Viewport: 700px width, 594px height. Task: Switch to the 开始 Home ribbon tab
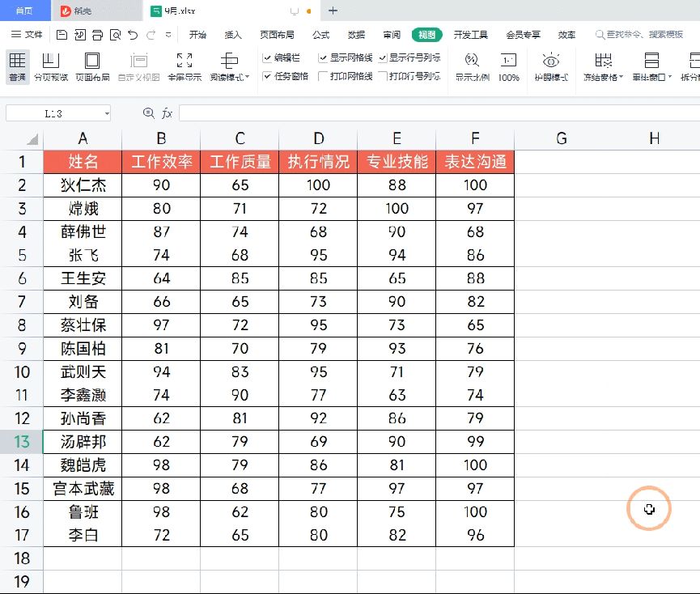197,35
